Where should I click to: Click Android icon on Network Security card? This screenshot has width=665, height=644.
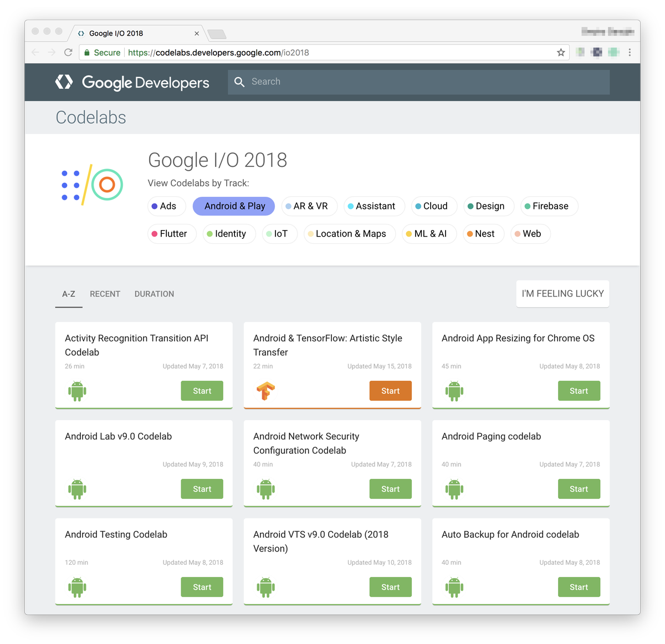pos(265,489)
